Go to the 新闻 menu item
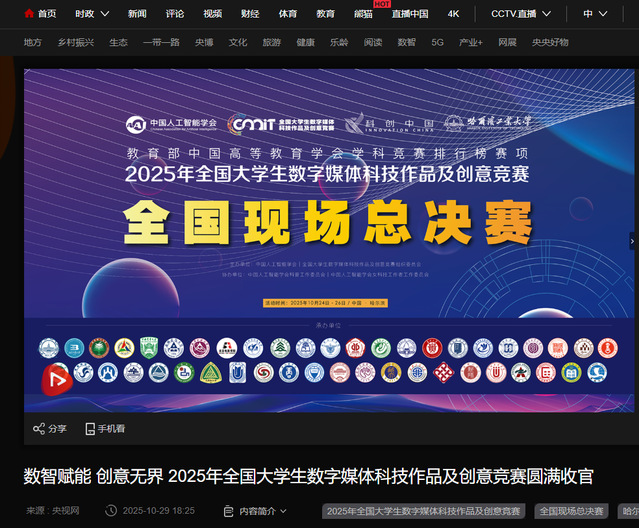This screenshot has width=639, height=528. click(x=137, y=14)
